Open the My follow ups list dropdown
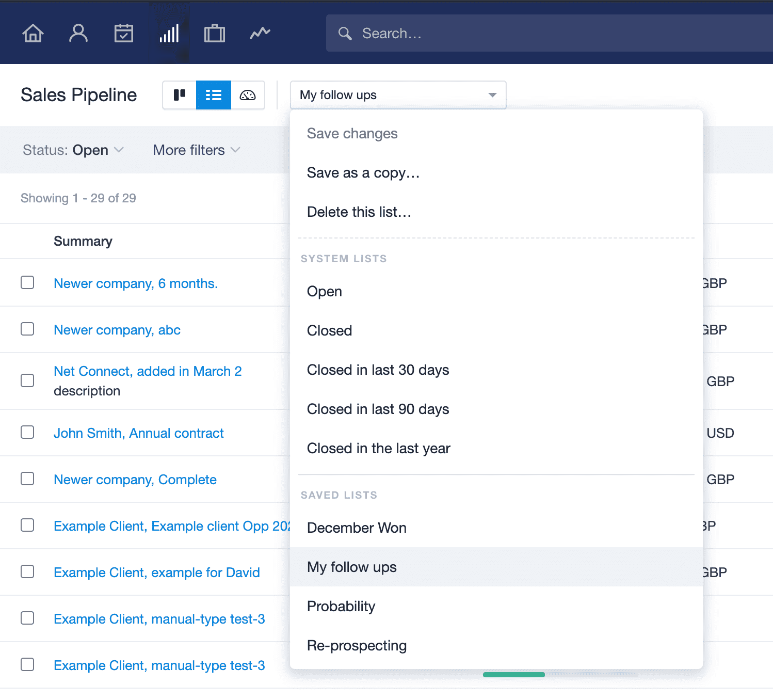This screenshot has width=773, height=700. point(398,95)
